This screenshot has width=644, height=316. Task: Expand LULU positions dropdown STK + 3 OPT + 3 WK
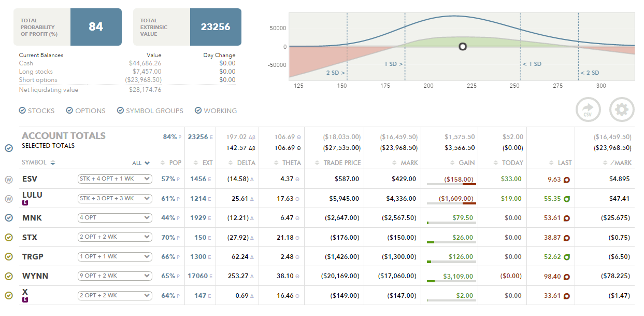pyautogui.click(x=115, y=198)
